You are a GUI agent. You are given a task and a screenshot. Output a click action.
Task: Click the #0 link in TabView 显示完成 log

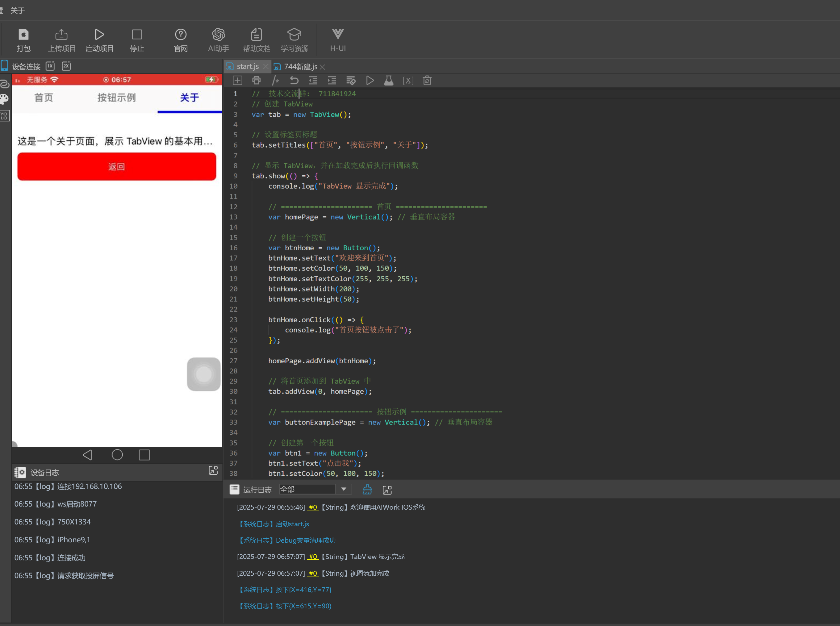click(313, 557)
